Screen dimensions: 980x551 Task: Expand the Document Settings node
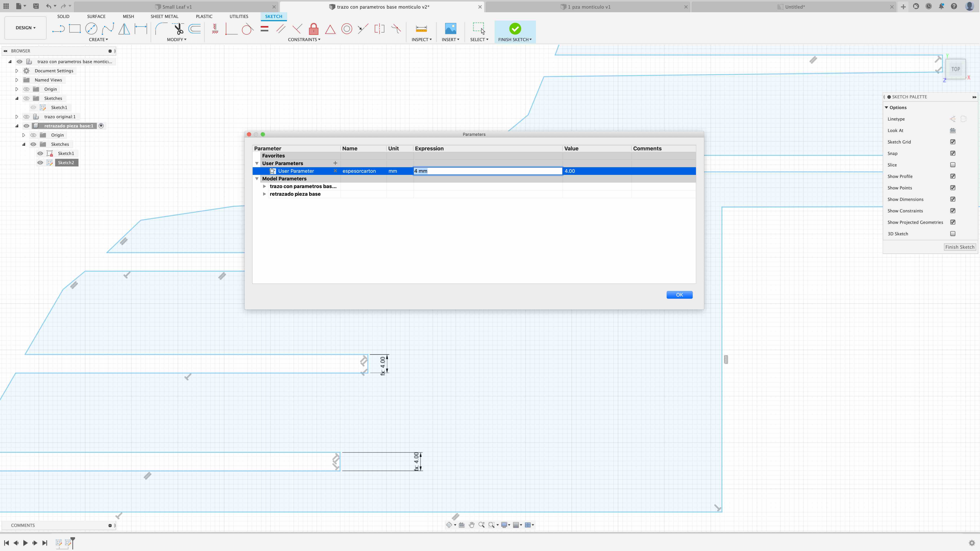coord(17,71)
